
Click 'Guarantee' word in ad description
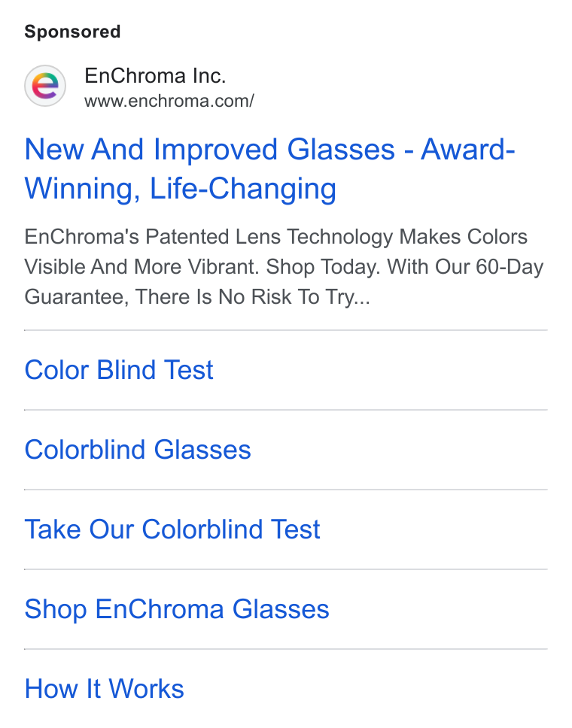(76, 297)
